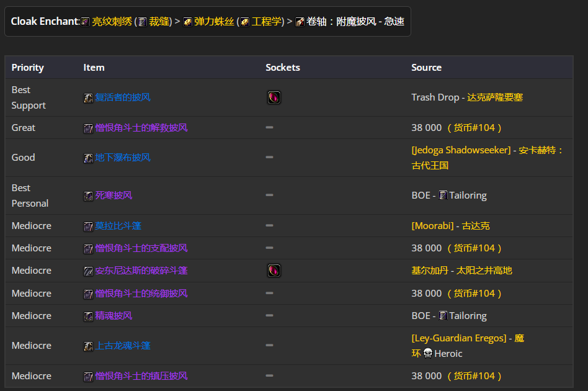Open 货币#104 link in 镇压披风 row
588x391 pixels.
click(474, 376)
